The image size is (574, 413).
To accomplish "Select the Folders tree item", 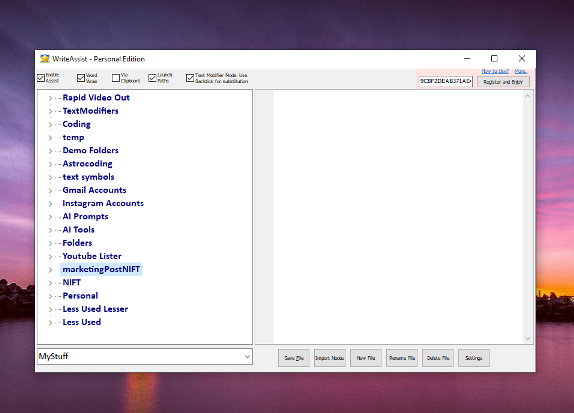I will (77, 243).
